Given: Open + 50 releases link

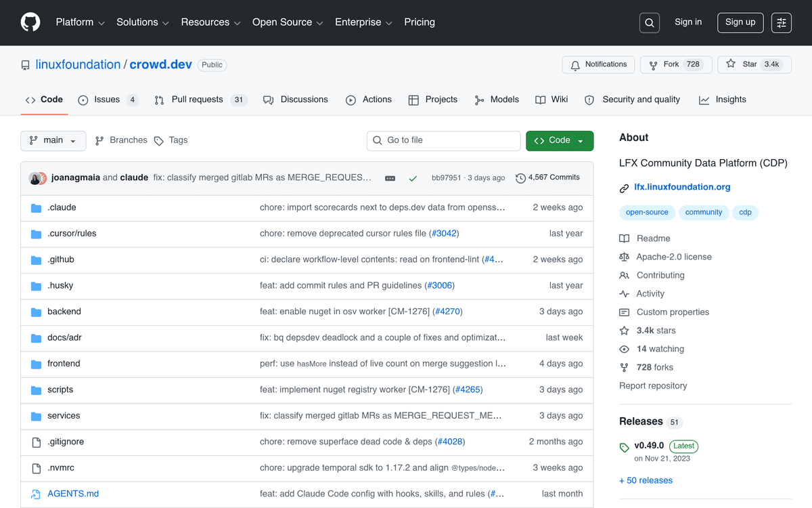Looking at the screenshot, I should (x=646, y=481).
